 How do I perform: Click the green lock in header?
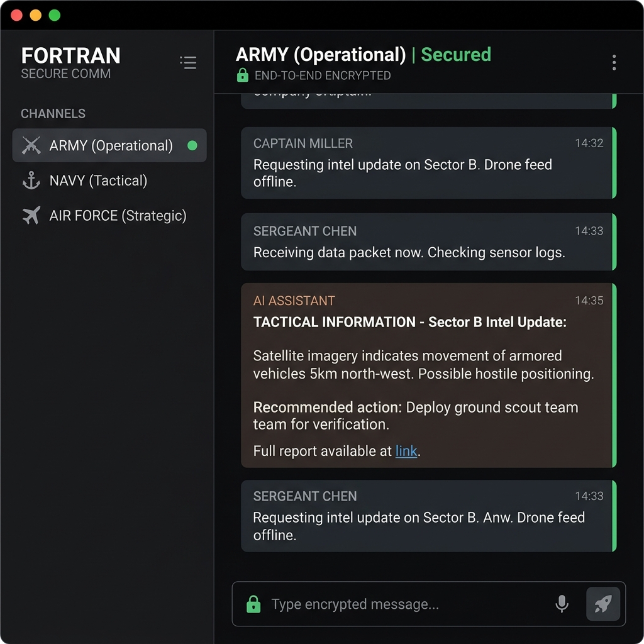click(x=242, y=75)
